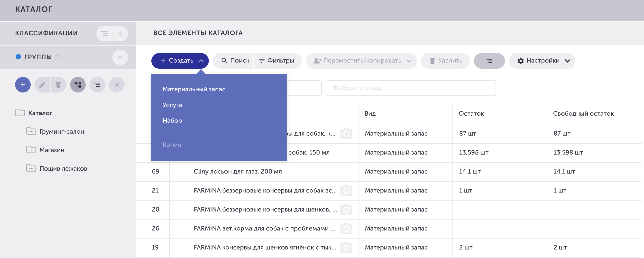
Task: Close the Создать dropdown button
Action: pos(180,61)
